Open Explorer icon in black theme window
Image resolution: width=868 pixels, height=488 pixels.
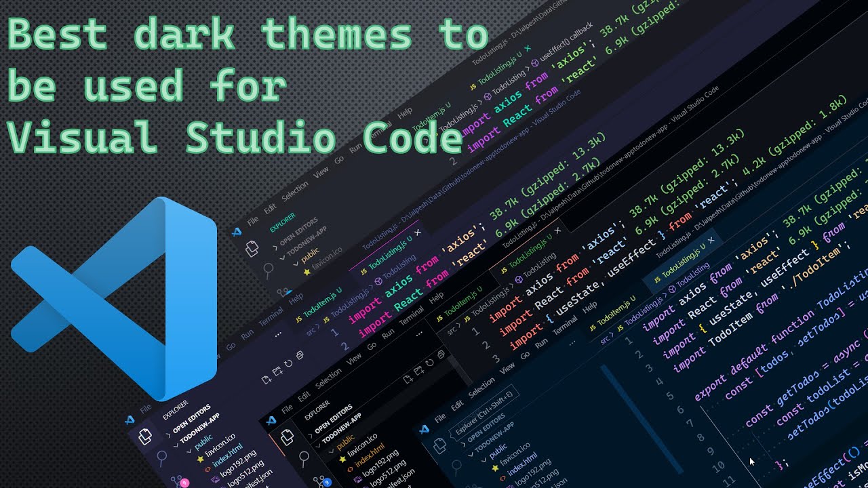coord(288,437)
